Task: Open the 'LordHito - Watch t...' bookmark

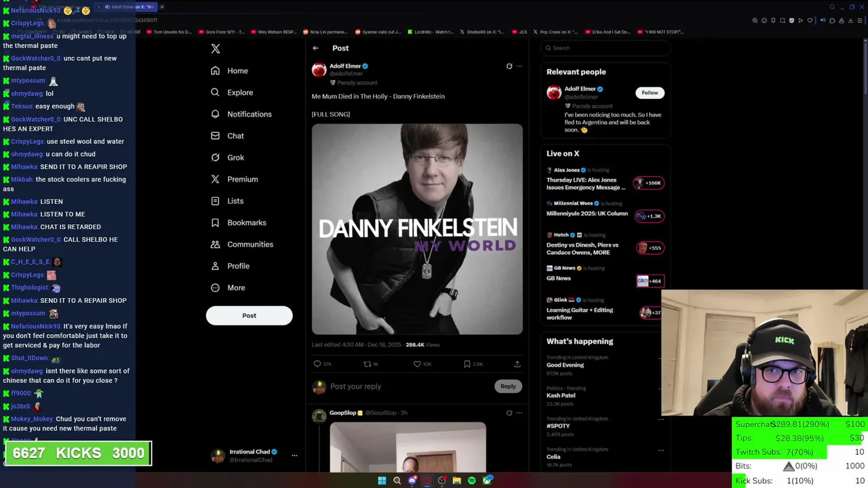Action: tap(431, 32)
